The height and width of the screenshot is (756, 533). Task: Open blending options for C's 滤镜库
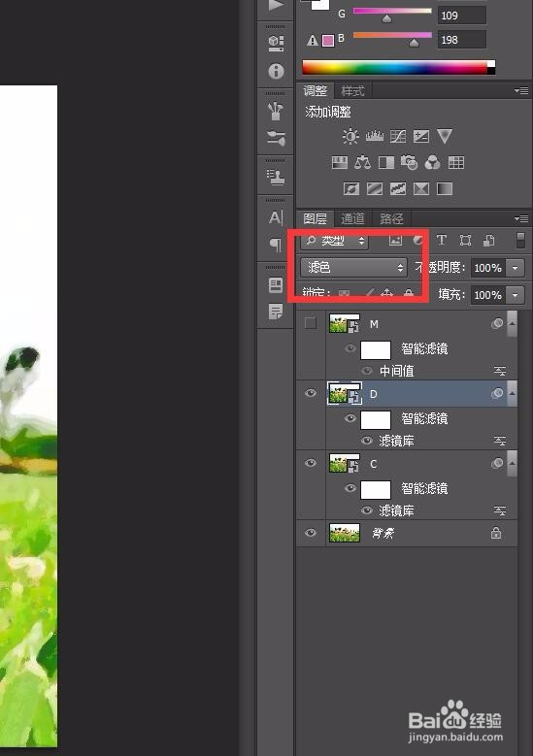point(500,510)
